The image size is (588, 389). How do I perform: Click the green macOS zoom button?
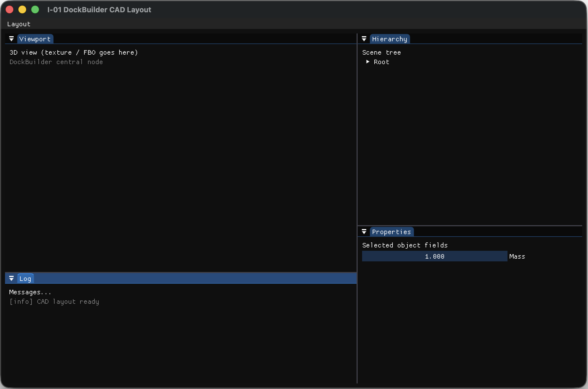point(35,9)
